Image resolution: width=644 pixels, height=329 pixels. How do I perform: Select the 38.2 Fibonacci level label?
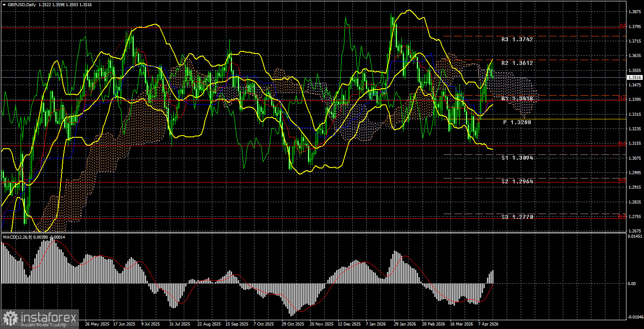pyautogui.click(x=622, y=143)
